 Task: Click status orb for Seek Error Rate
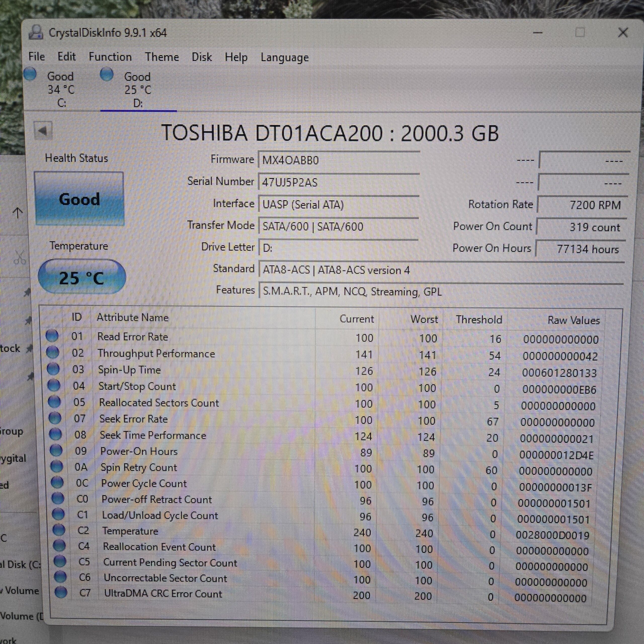pos(55,418)
